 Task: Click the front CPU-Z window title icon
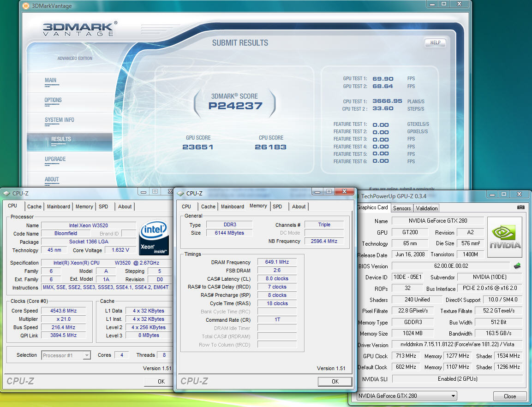180,193
